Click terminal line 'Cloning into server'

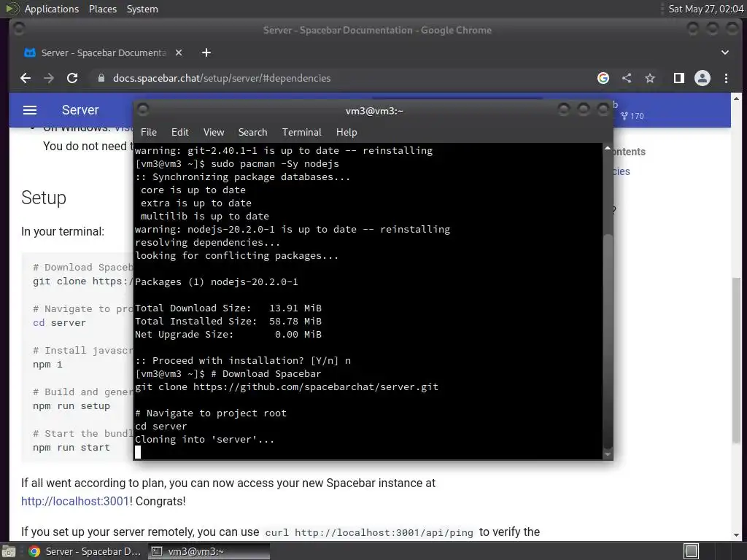pyautogui.click(x=204, y=439)
